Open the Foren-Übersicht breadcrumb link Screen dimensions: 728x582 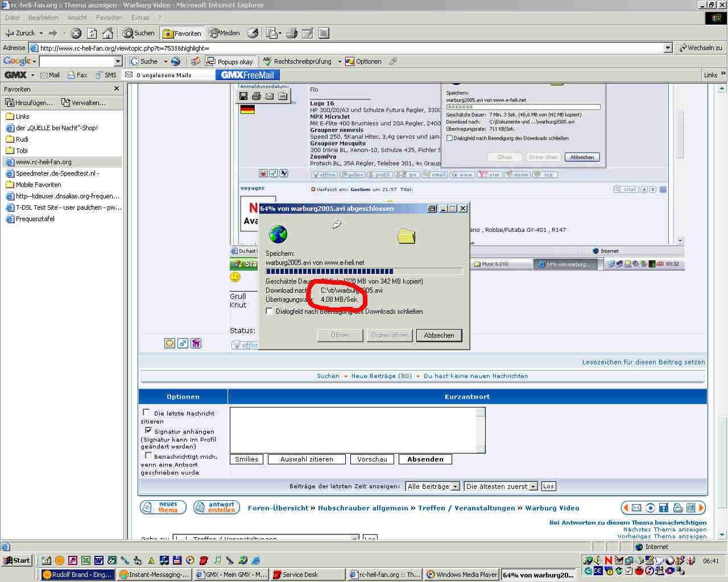pos(278,508)
